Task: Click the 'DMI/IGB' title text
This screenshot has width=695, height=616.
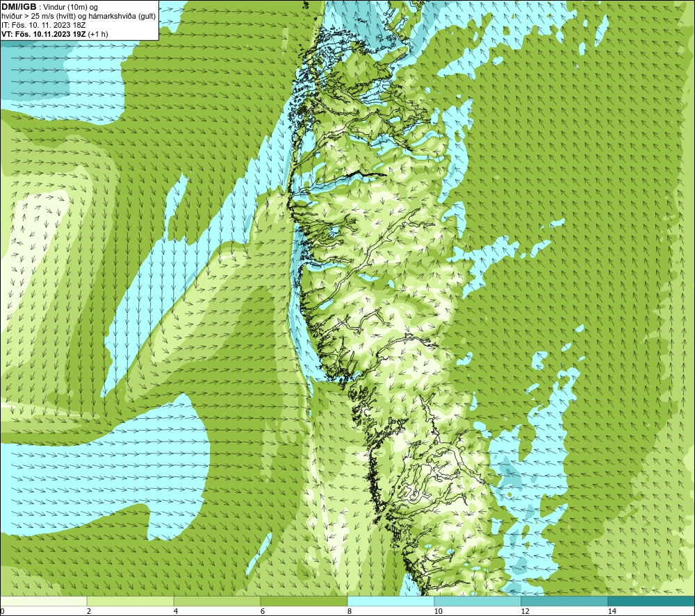Action: (x=19, y=7)
